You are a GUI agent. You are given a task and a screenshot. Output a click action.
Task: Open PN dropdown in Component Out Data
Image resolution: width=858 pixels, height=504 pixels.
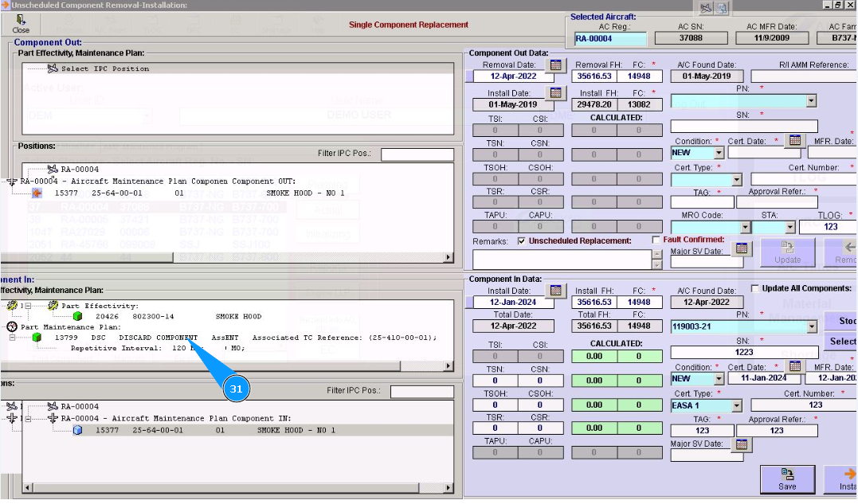(811, 101)
